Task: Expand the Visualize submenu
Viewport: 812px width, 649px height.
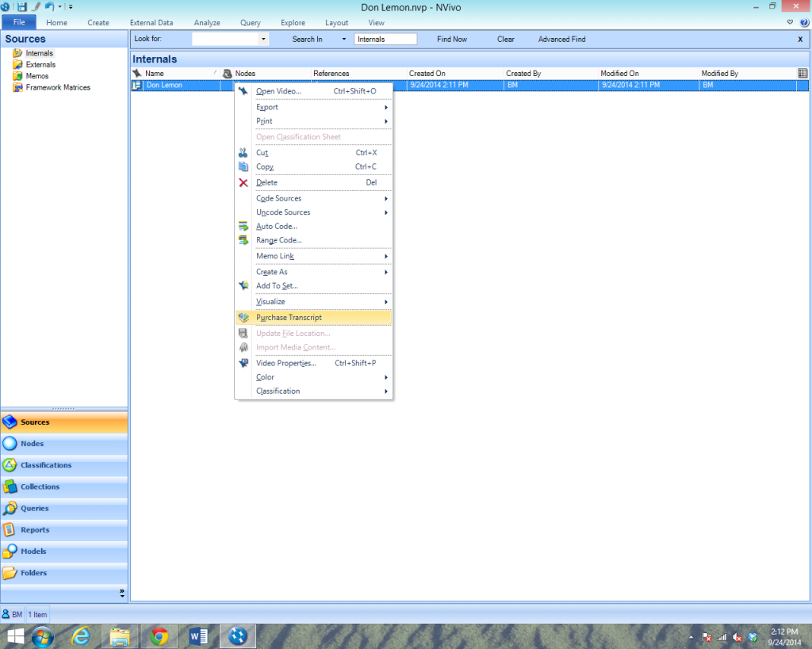Action: [x=314, y=302]
